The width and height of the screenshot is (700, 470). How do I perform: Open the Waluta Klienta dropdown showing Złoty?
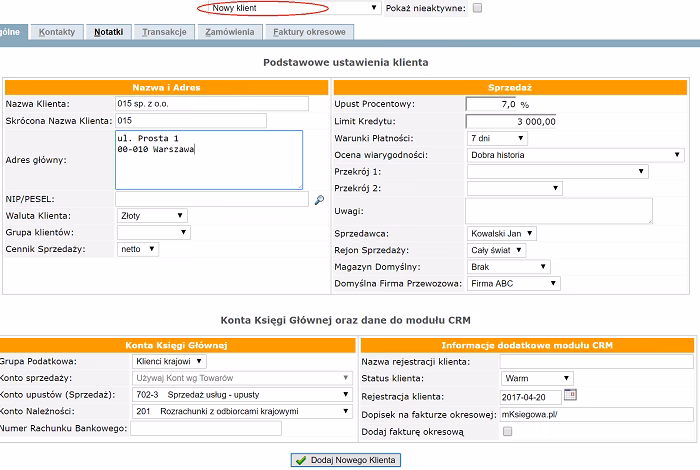(x=152, y=216)
